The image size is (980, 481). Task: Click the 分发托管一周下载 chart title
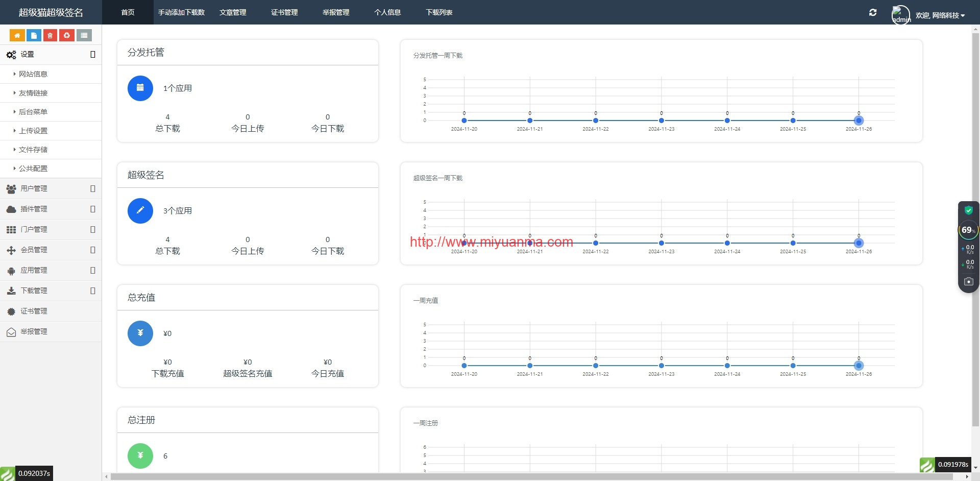coord(438,56)
